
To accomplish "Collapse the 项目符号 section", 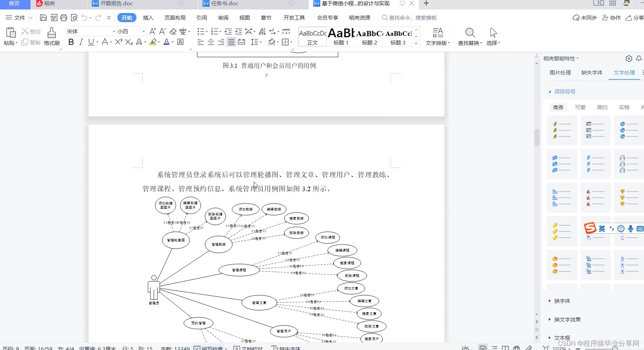I will 561,91.
